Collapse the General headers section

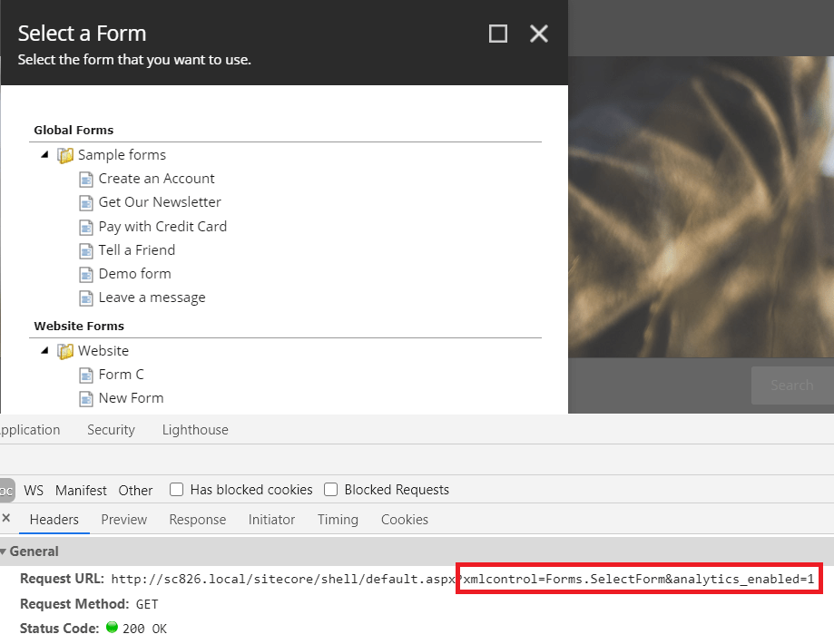pyautogui.click(x=3, y=551)
